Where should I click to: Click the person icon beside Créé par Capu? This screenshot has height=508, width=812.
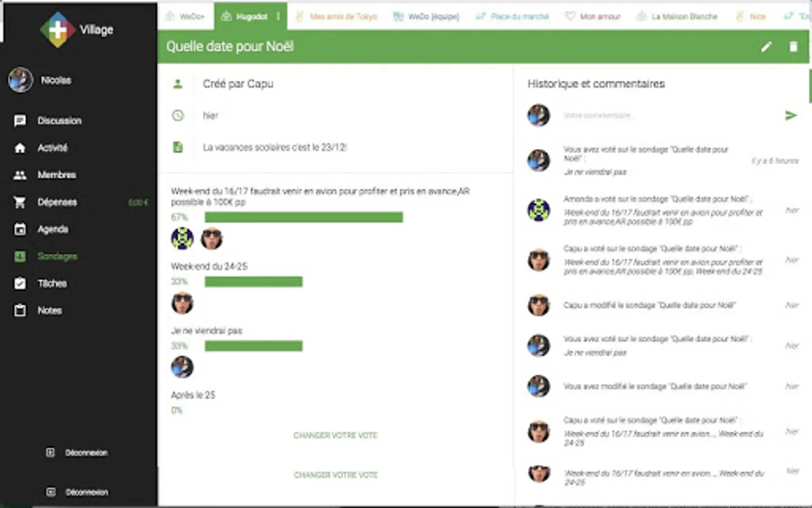pyautogui.click(x=178, y=84)
